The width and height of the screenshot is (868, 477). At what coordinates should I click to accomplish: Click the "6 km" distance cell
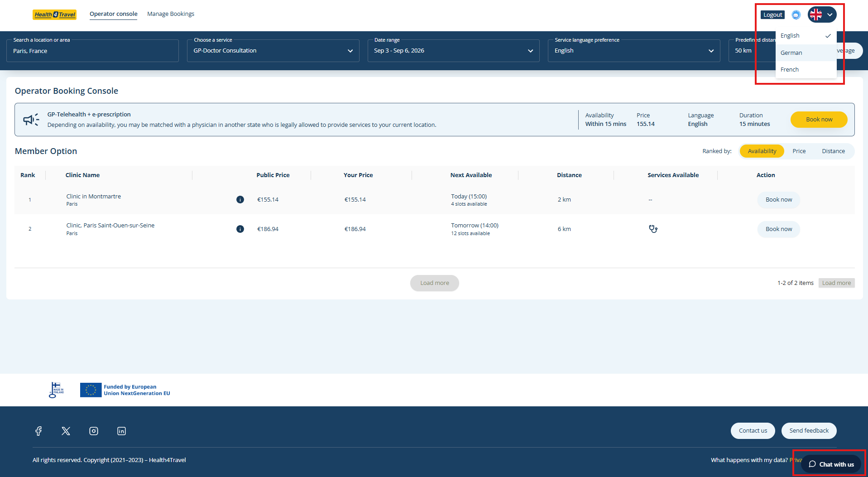564,229
